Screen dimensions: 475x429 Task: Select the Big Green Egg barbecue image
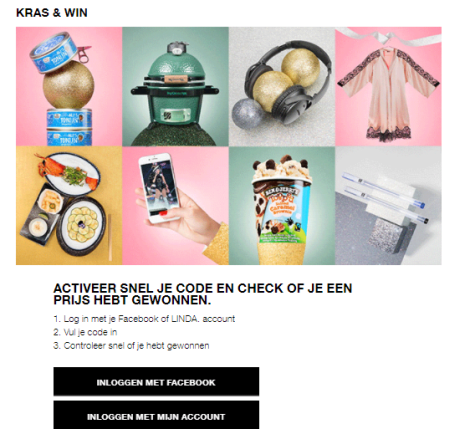coord(175,86)
